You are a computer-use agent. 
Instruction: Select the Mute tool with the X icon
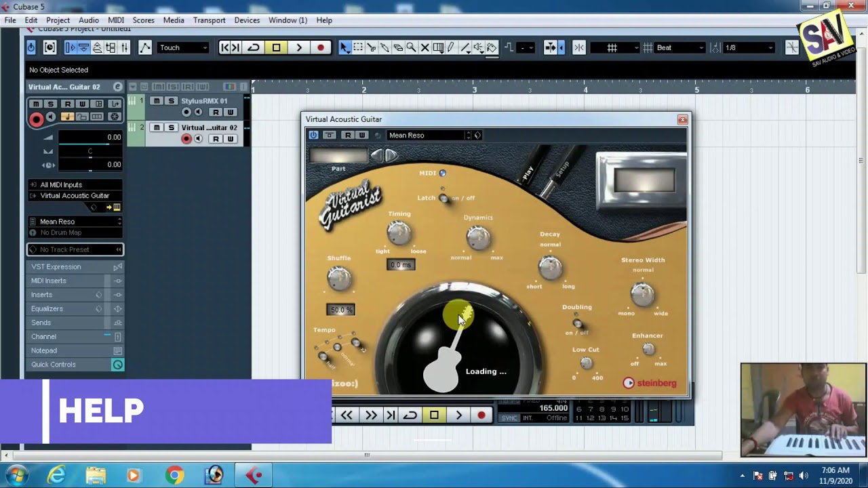425,49
